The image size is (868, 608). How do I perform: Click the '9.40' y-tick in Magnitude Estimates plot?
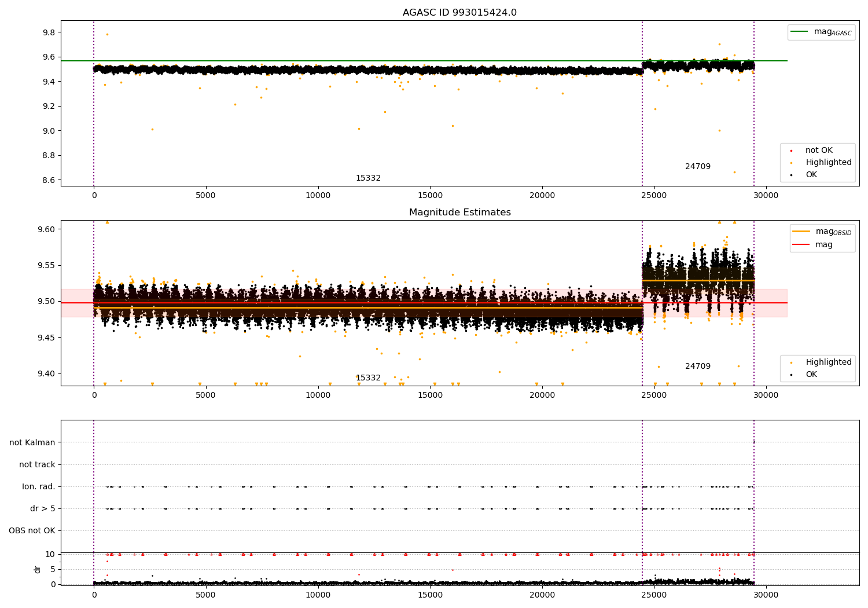[46, 373]
